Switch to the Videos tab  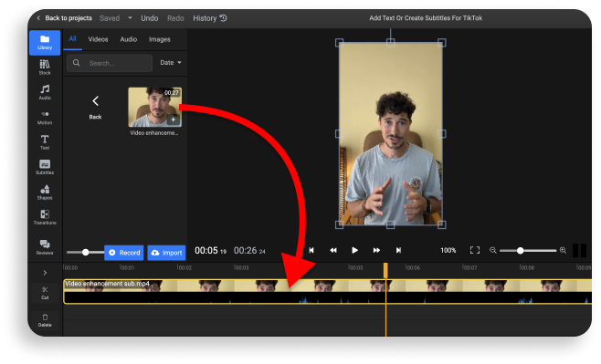[98, 39]
